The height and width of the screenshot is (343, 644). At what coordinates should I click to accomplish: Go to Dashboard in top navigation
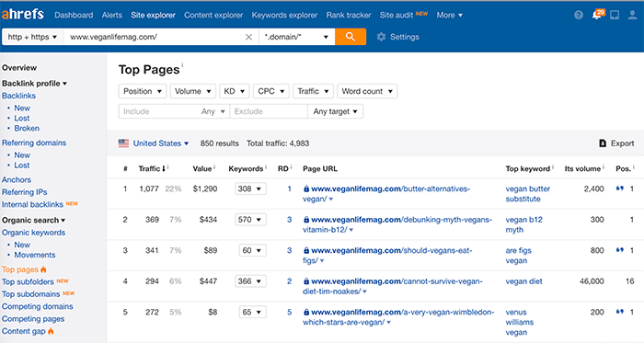pyautogui.click(x=74, y=16)
